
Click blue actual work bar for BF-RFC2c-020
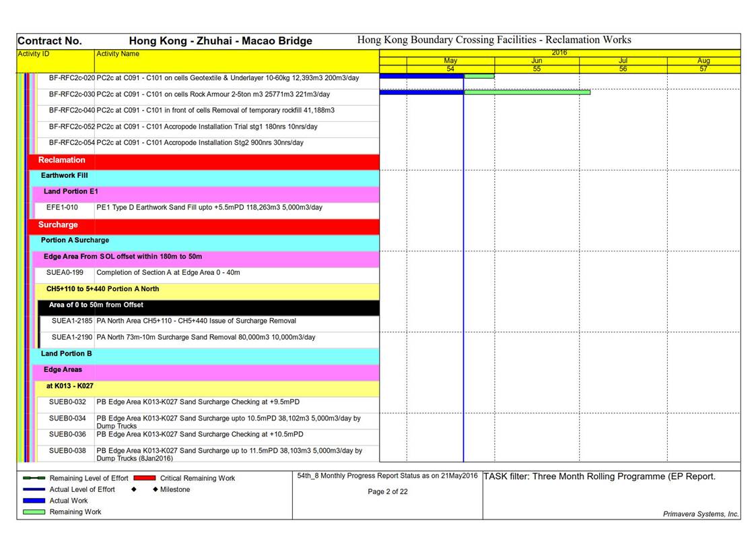coord(421,75)
